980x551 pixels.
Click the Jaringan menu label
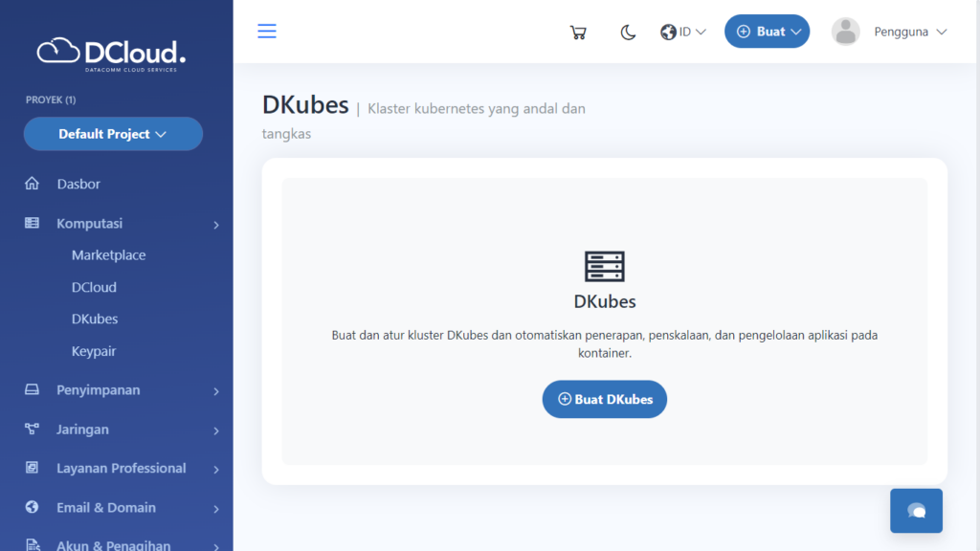(82, 430)
